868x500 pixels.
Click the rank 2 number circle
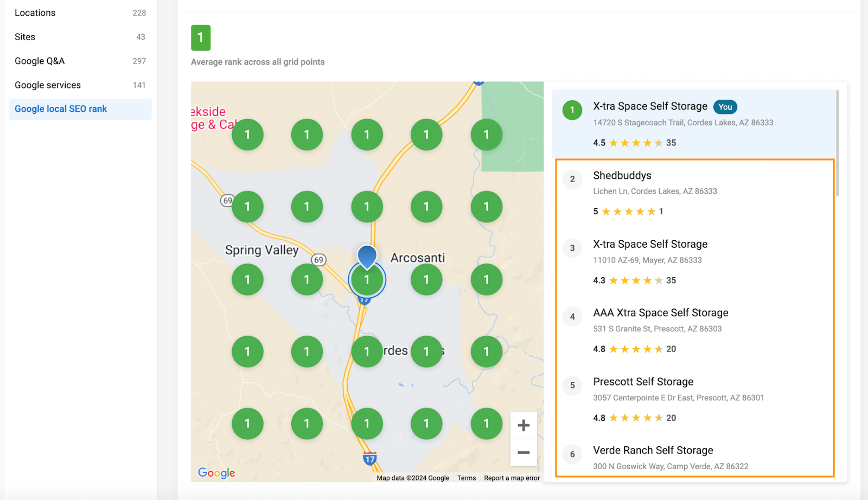pos(572,179)
